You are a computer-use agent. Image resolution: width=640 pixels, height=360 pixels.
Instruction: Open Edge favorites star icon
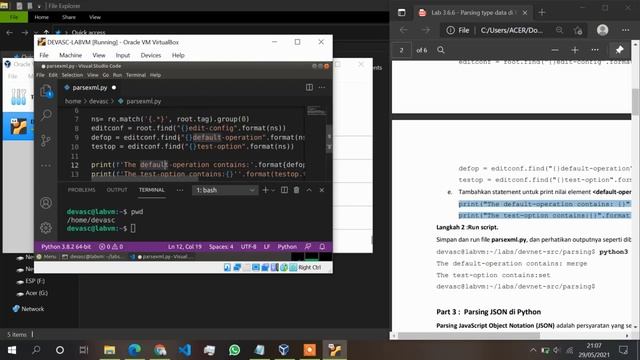(x=578, y=30)
